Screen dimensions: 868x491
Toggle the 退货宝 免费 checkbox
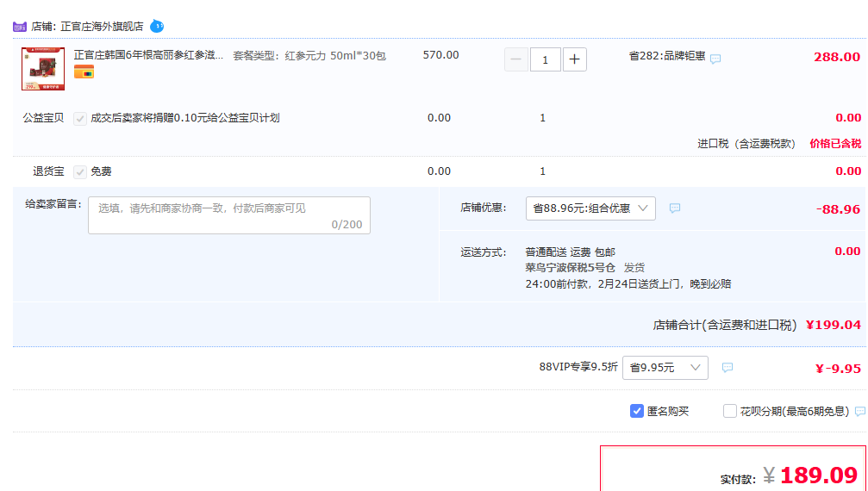click(x=80, y=172)
